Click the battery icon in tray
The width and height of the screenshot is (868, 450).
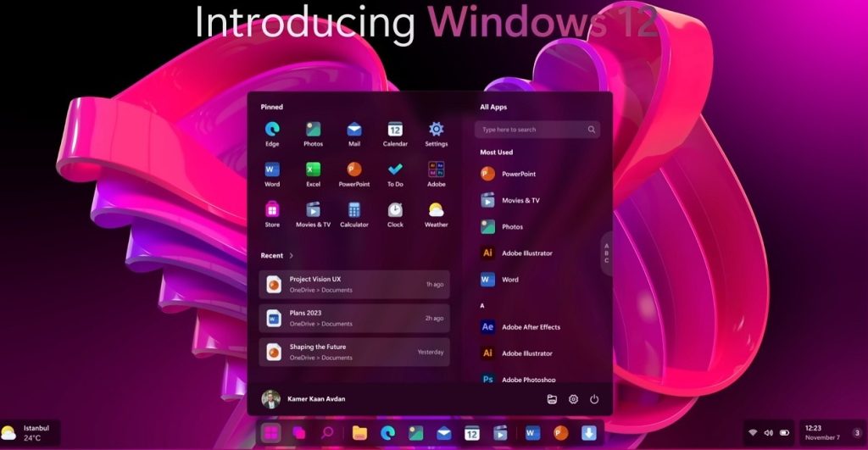point(784,433)
